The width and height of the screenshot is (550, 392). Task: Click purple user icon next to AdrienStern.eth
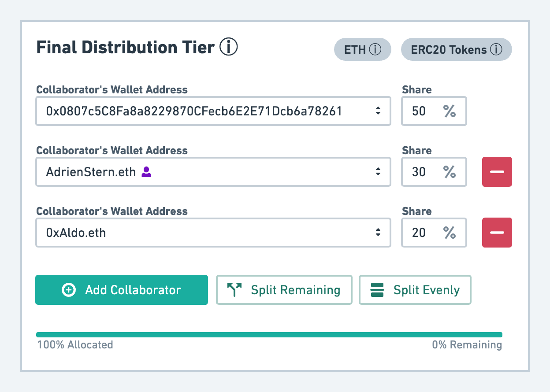point(146,172)
